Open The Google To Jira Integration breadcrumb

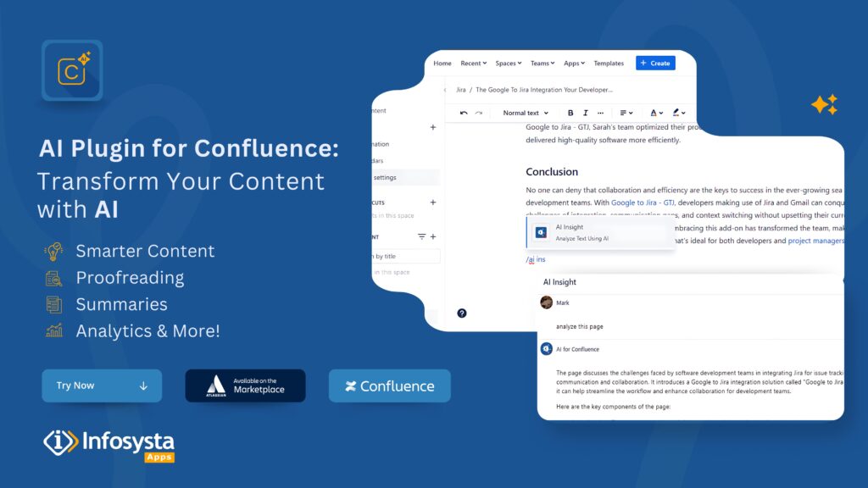coord(544,90)
